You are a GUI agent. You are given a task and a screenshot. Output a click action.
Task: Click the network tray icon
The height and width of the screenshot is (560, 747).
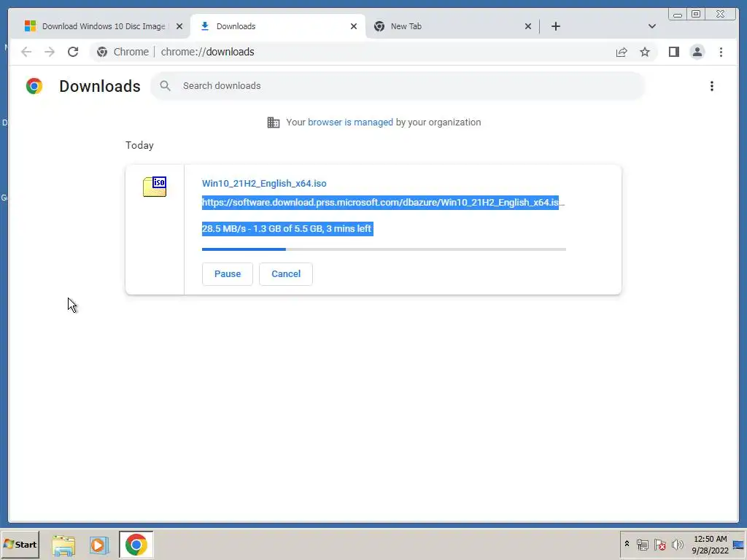click(x=642, y=545)
